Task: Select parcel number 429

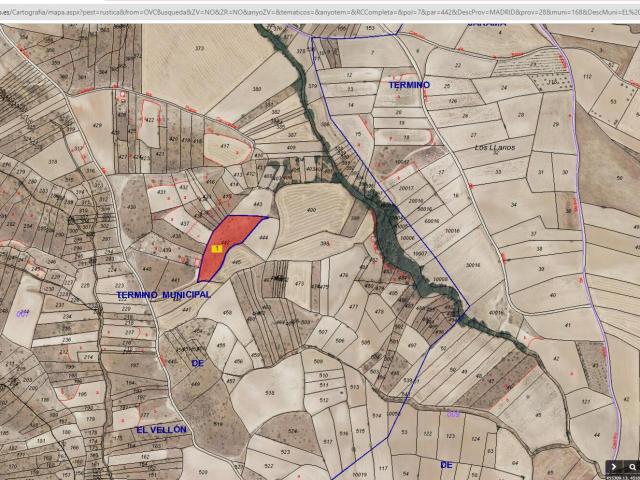Action: point(97,125)
